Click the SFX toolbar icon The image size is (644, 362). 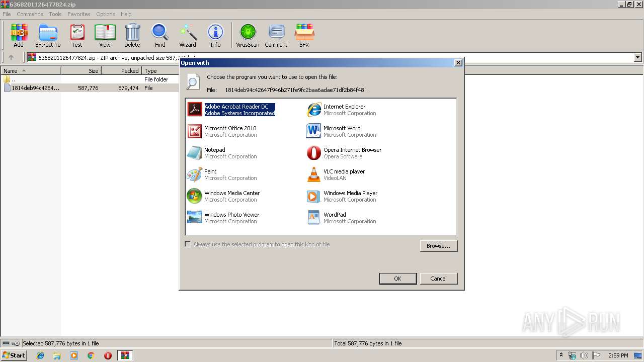pos(304,35)
